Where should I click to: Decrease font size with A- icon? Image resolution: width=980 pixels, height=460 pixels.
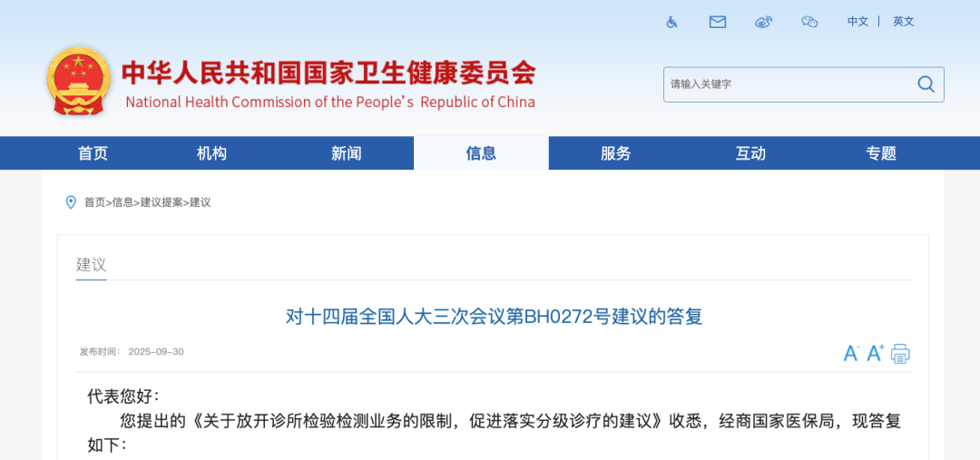pyautogui.click(x=851, y=353)
